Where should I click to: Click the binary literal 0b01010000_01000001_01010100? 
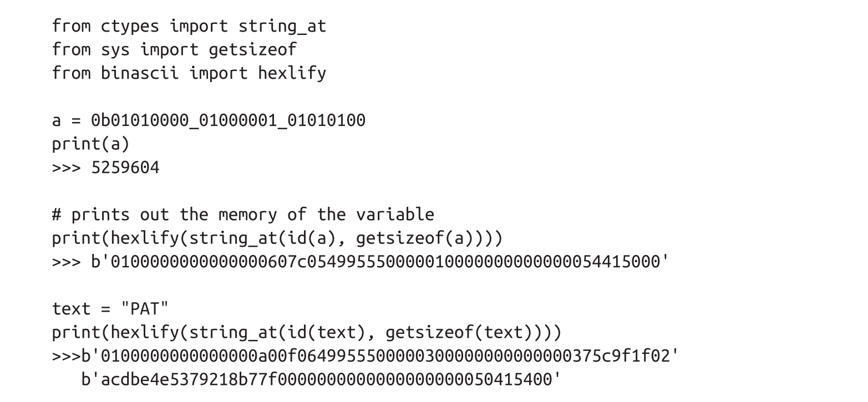click(228, 120)
